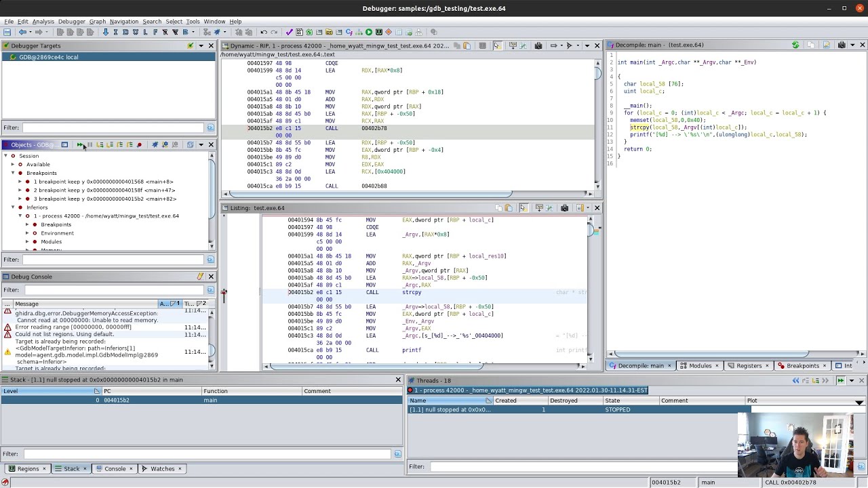The height and width of the screenshot is (488, 868).
Task: Click export note icon in Decompile panel
Action: pyautogui.click(x=826, y=45)
